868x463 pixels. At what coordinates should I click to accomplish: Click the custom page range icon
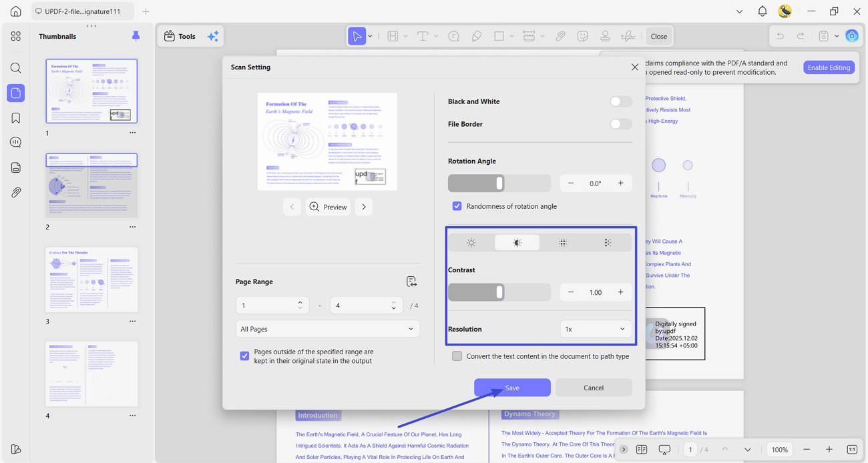[411, 282]
